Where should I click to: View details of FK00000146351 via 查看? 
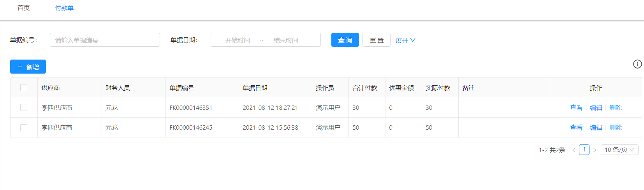576,108
